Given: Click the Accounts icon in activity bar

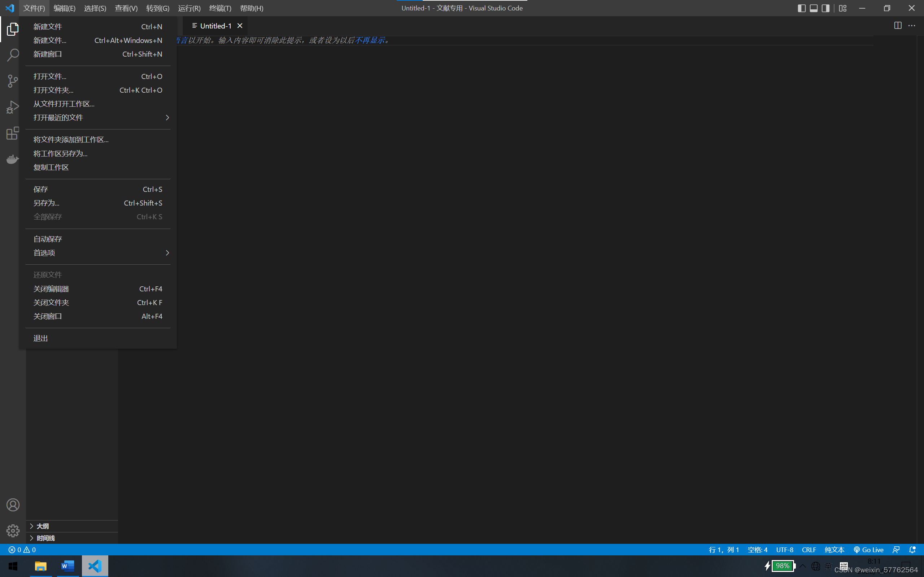Looking at the screenshot, I should coord(13,505).
